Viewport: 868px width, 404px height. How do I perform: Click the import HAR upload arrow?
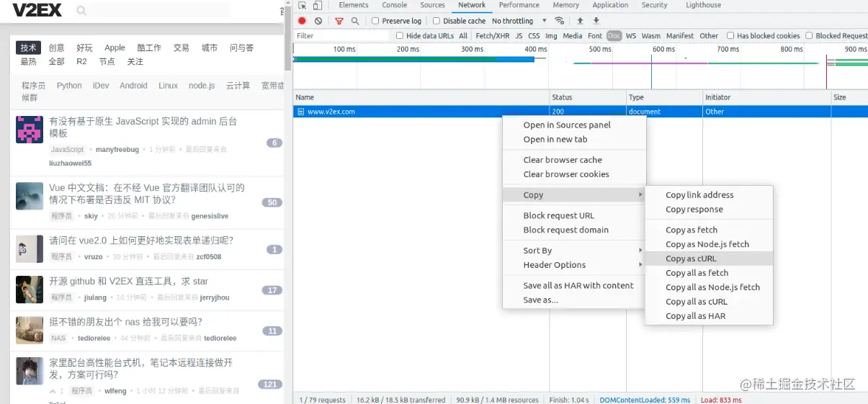point(580,21)
